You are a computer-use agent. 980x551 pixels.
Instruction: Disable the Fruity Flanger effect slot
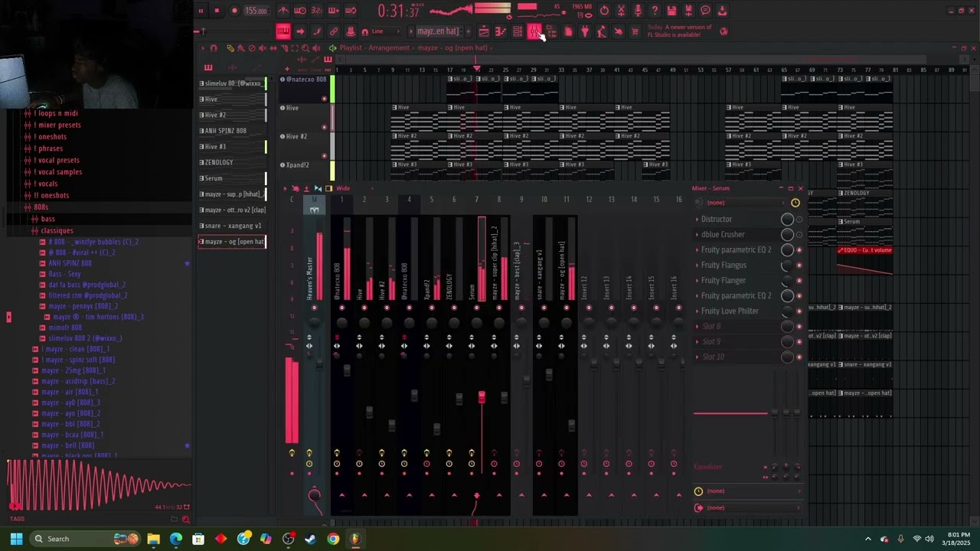[x=799, y=281]
